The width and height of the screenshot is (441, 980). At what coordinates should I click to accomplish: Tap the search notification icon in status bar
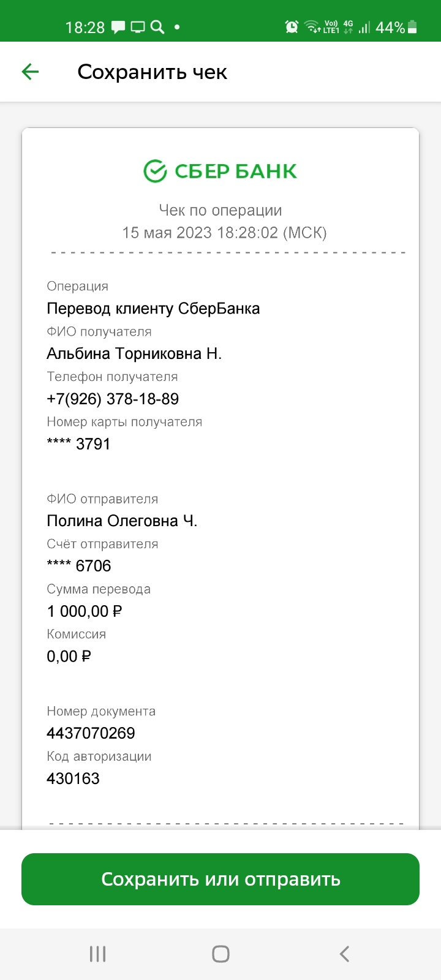pos(157,27)
